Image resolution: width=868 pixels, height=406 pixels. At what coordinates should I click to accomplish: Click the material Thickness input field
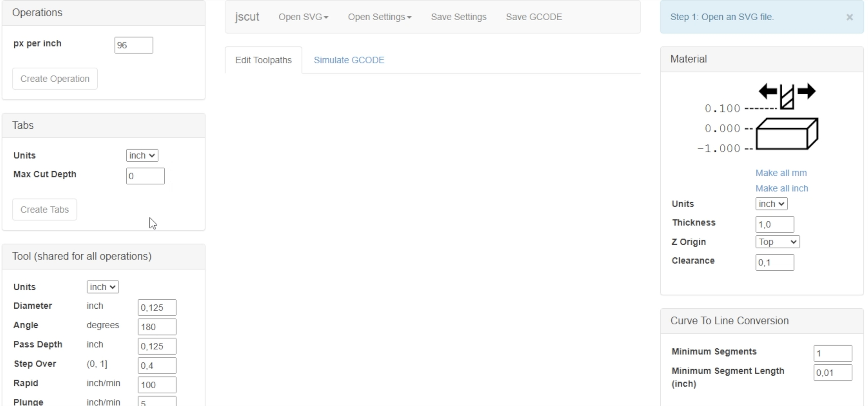(x=774, y=225)
